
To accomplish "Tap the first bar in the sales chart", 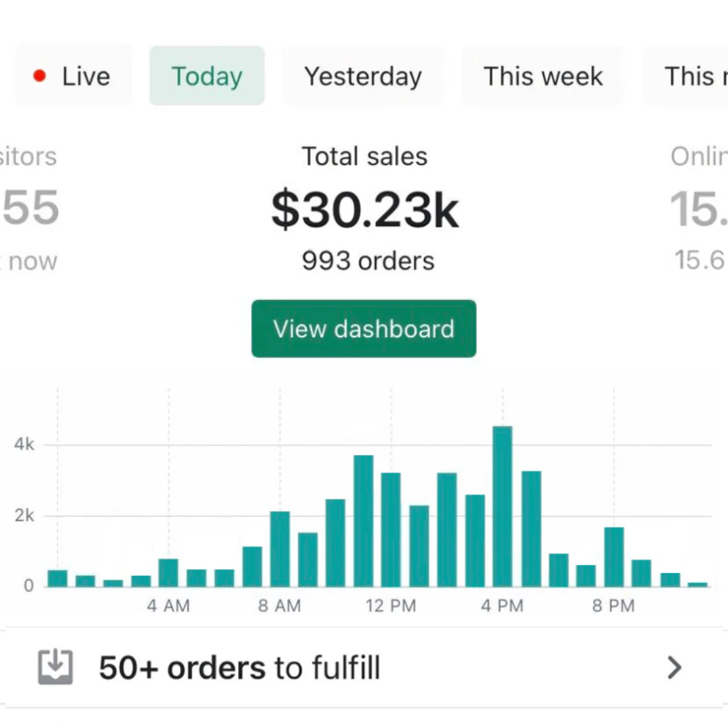I will pyautogui.click(x=57, y=578).
